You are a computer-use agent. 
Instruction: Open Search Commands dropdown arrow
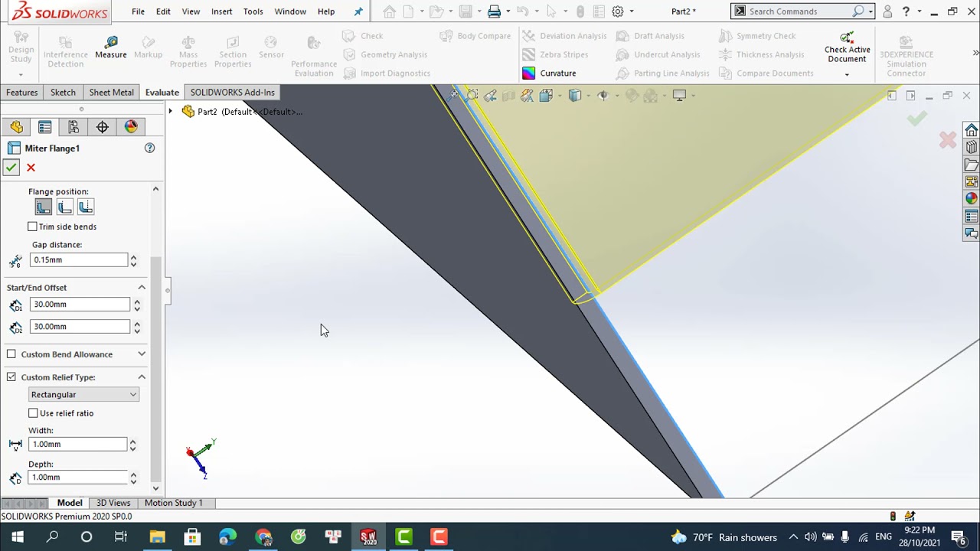click(x=871, y=11)
